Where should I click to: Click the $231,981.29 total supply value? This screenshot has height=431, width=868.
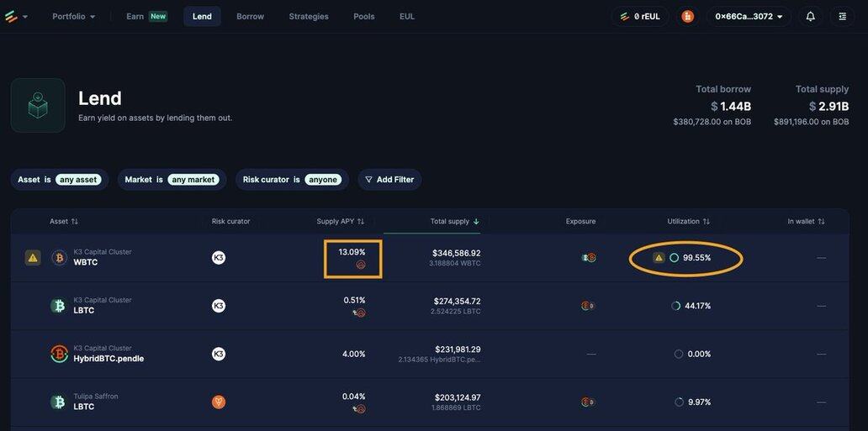pos(458,350)
